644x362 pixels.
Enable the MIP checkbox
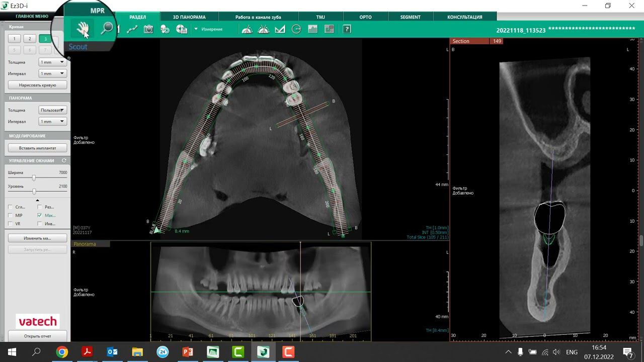click(x=11, y=215)
